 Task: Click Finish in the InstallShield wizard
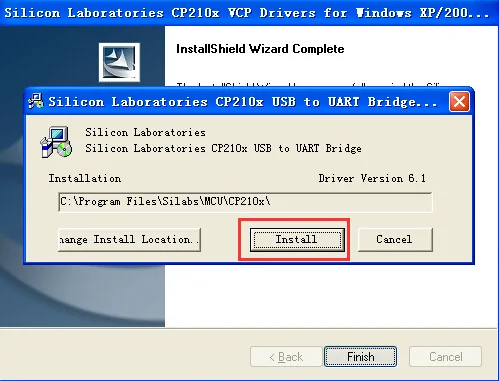(x=360, y=357)
